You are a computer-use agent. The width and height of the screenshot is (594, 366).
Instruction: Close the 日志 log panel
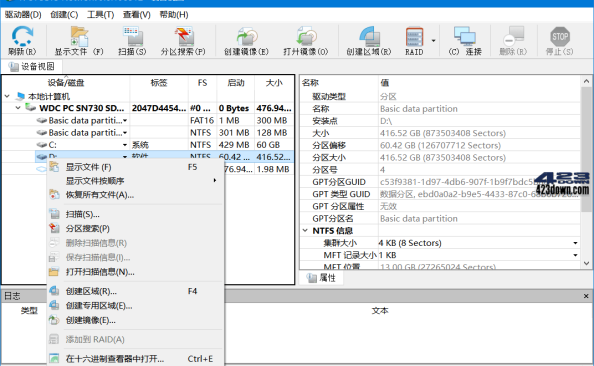(586, 296)
